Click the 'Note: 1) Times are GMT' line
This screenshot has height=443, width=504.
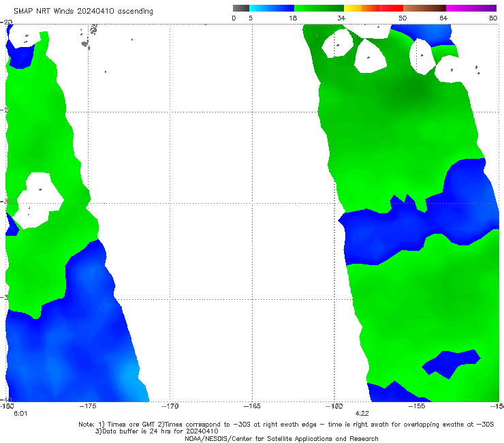(286, 425)
